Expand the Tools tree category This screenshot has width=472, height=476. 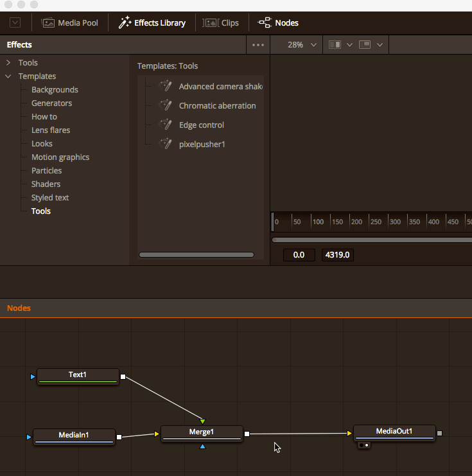[x=8, y=62]
